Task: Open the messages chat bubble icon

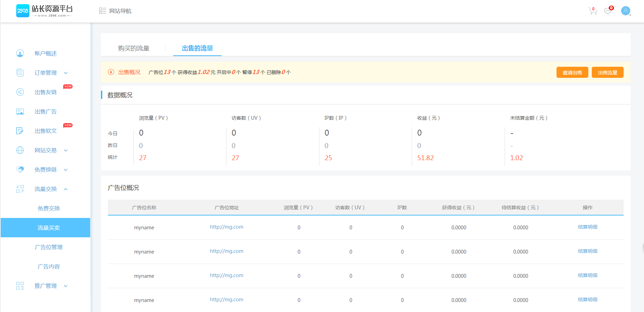Action: (x=608, y=11)
